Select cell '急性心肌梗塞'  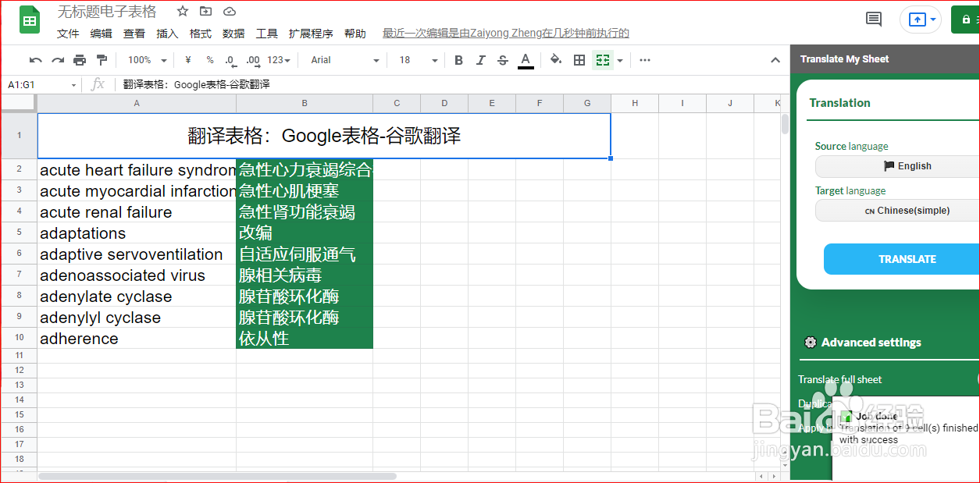[x=305, y=191]
